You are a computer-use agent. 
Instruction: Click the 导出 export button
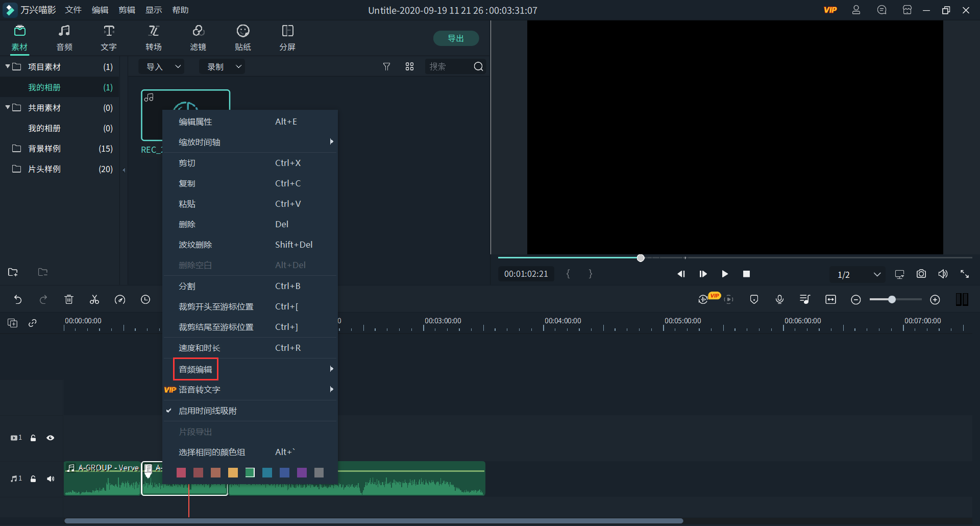pos(455,38)
